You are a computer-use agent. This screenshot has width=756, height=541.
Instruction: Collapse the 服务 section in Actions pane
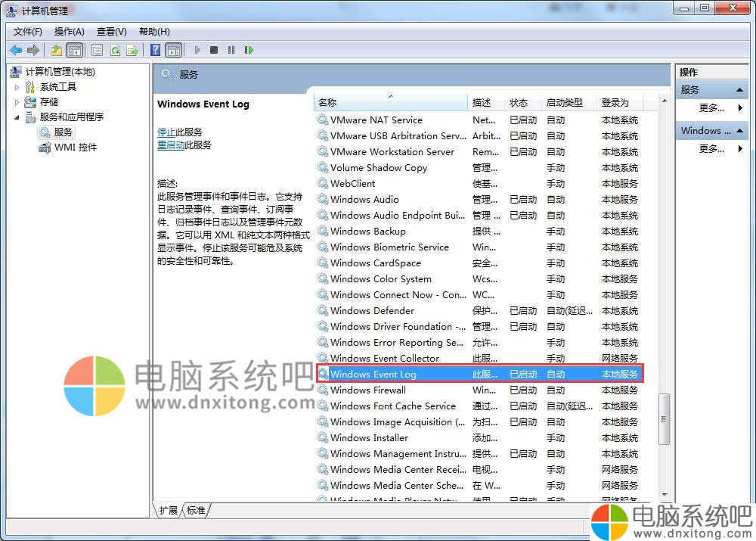[739, 90]
